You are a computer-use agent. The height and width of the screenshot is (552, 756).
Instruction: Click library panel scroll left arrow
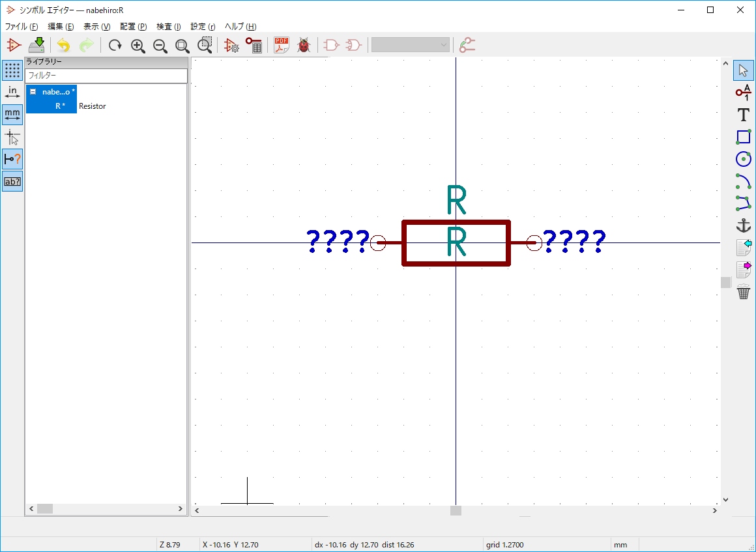click(32, 508)
